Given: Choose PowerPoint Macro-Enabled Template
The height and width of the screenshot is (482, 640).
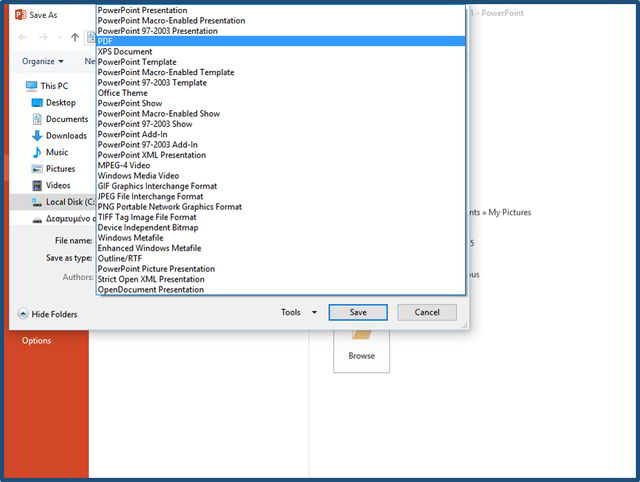Looking at the screenshot, I should [281, 72].
